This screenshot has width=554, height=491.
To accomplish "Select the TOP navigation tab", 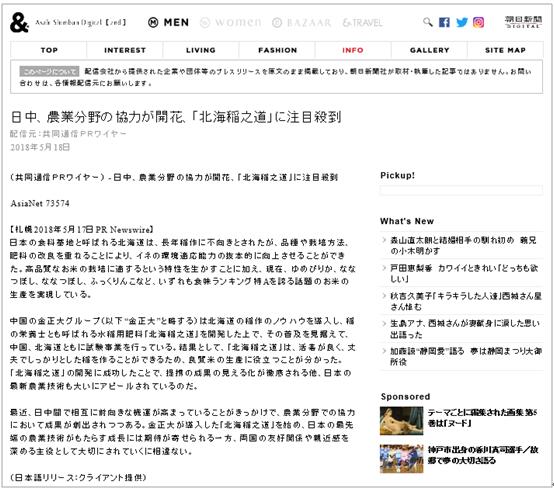I will (49, 50).
